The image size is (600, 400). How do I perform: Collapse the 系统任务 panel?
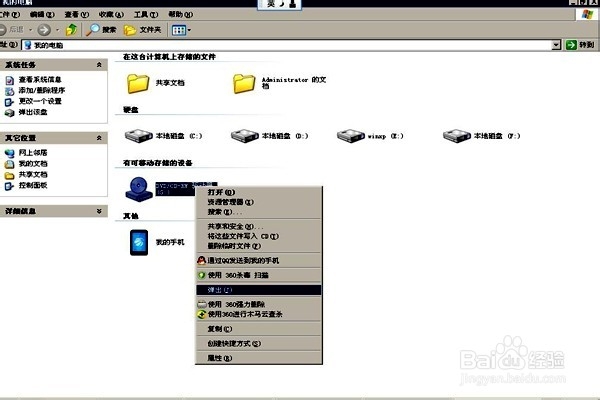tap(99, 65)
